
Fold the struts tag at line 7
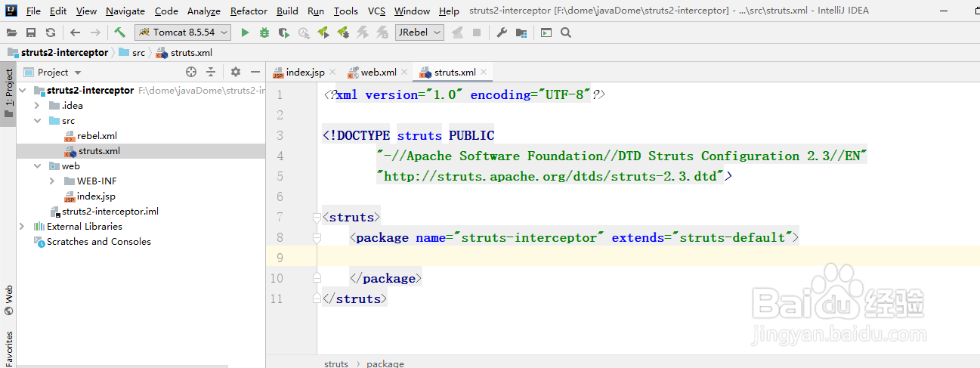pyautogui.click(x=317, y=217)
